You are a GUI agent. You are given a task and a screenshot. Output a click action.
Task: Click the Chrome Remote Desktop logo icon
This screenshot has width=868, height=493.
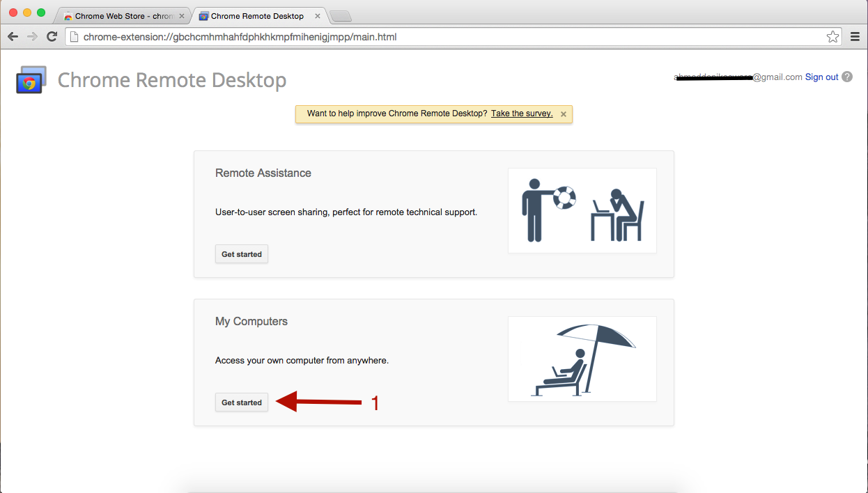coord(31,80)
